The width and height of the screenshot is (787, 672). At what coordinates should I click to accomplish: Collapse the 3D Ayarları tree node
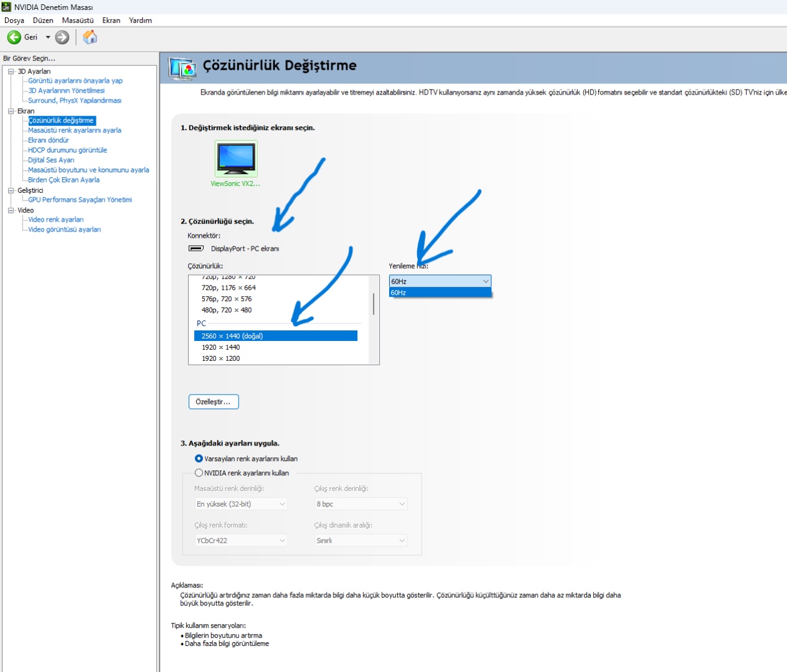[11, 72]
